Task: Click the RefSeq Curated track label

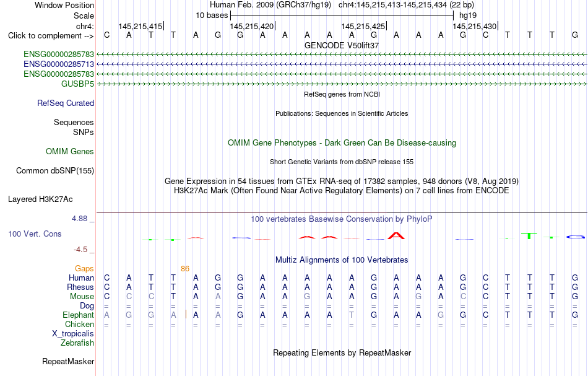Action: pos(66,103)
